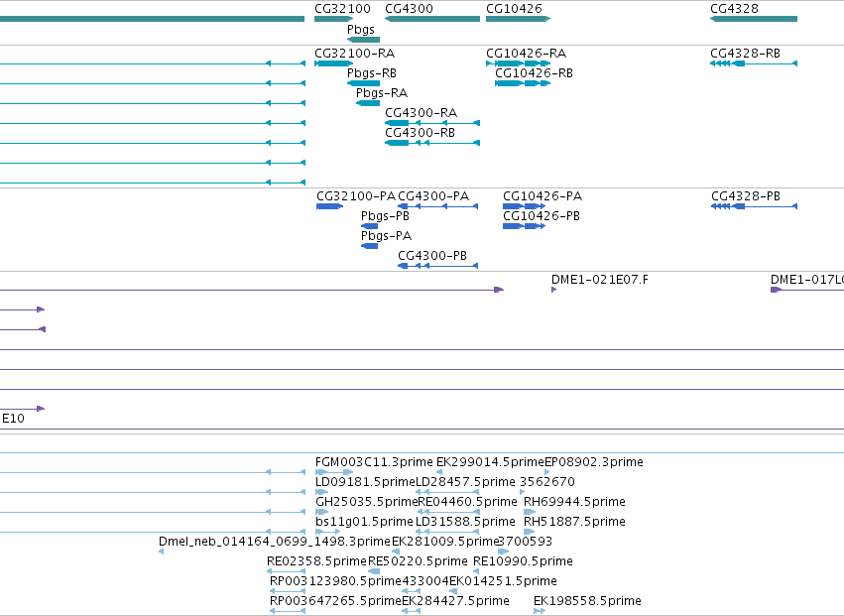Select the CG32100-RA transcript label
The height and width of the screenshot is (616, 844).
(355, 54)
